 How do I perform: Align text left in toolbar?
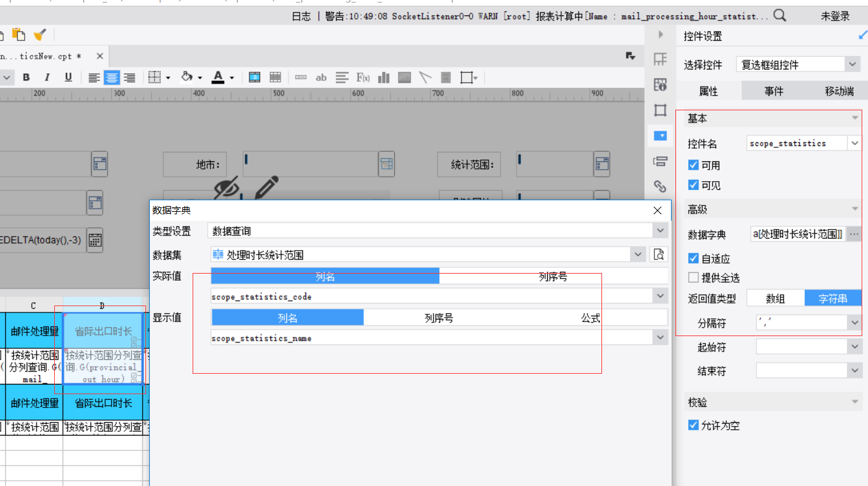point(94,78)
